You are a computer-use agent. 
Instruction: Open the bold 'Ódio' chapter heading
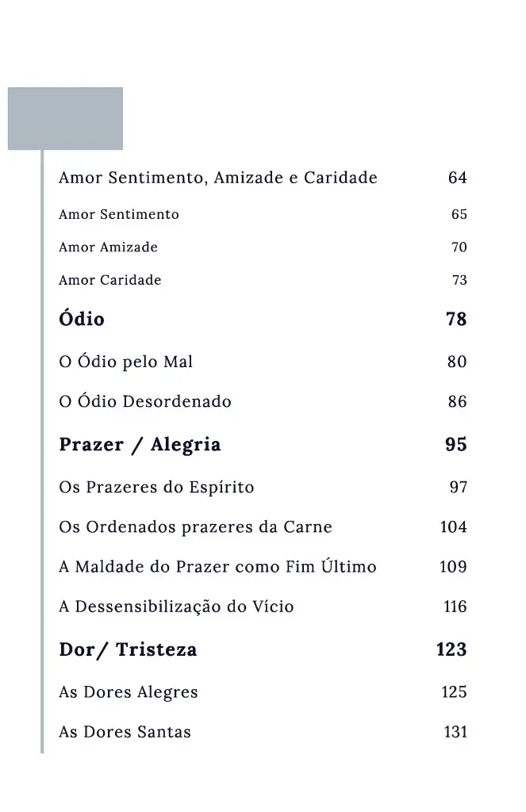[x=82, y=320]
